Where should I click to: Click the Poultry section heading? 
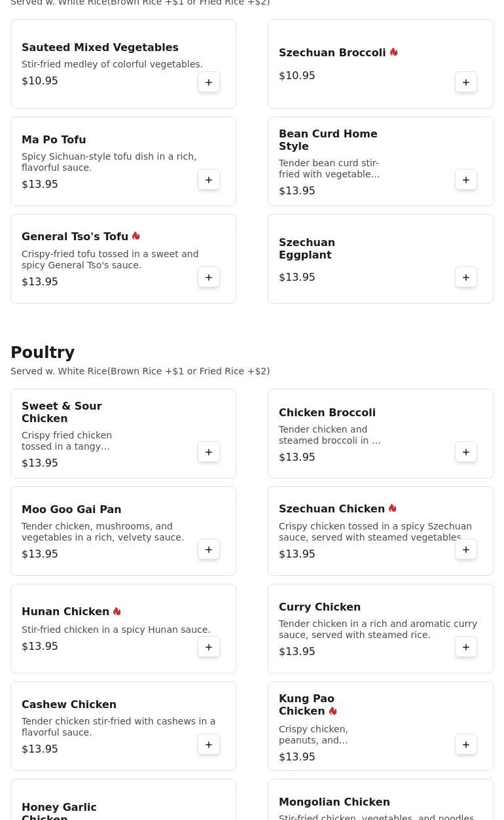coord(43,353)
